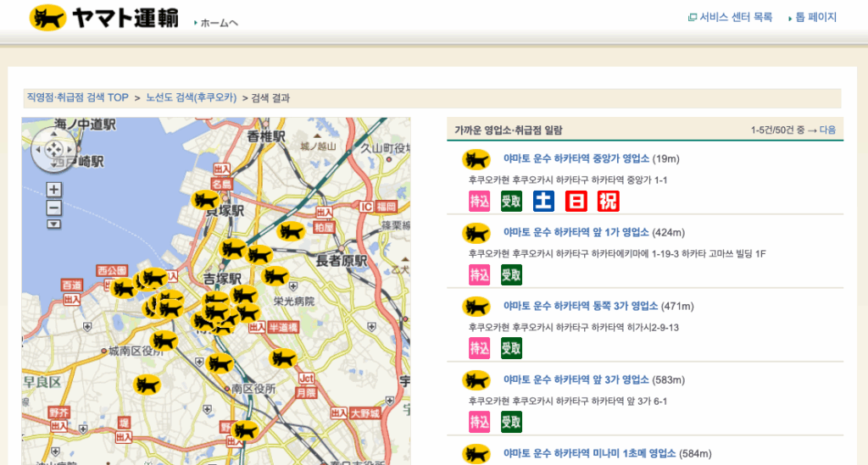Click the pink 持込 icon under 하카타역 중앙가

(x=480, y=201)
